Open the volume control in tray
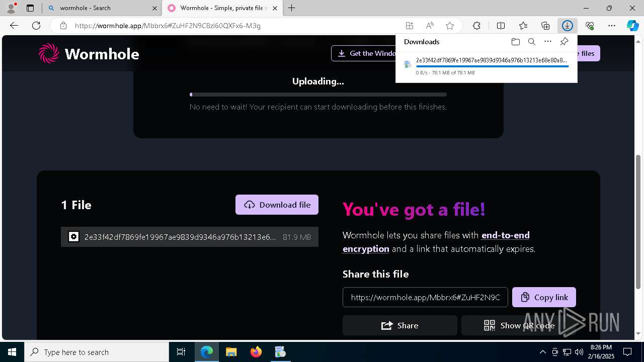644x362 pixels. pos(579,352)
